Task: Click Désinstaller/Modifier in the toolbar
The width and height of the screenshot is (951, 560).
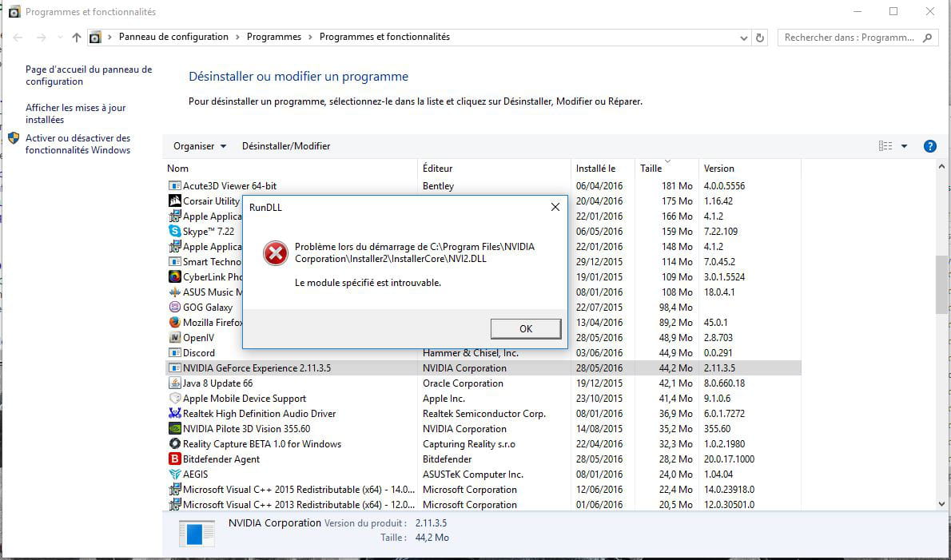Action: pyautogui.click(x=286, y=146)
